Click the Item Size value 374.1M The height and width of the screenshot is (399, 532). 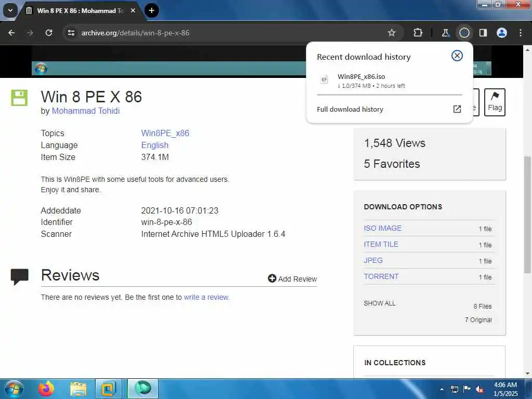[155, 157]
